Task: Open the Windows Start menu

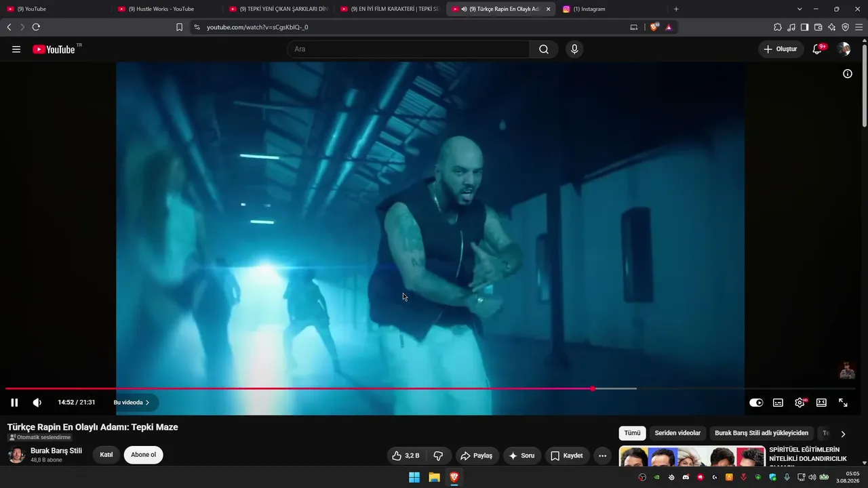Action: pyautogui.click(x=414, y=477)
